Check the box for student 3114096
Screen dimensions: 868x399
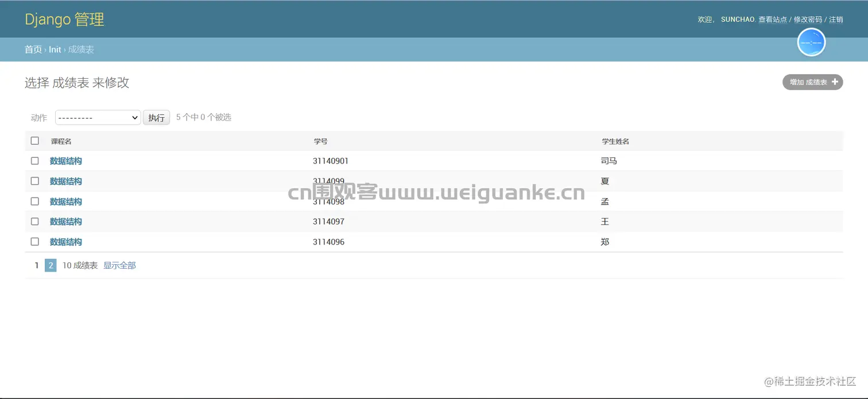pos(35,242)
